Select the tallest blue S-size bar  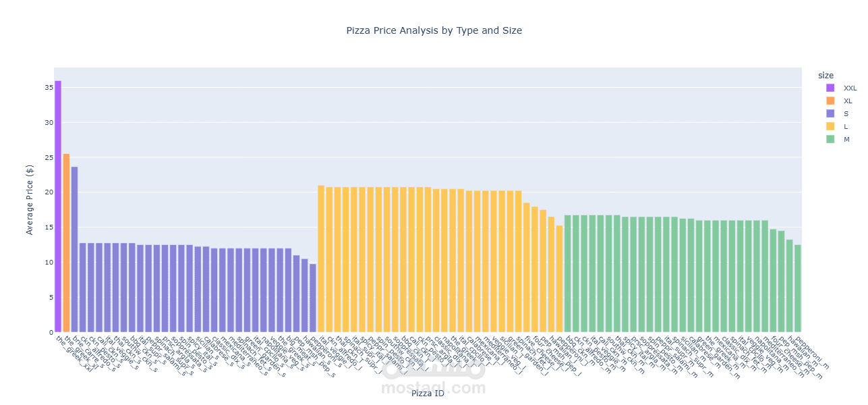point(74,250)
